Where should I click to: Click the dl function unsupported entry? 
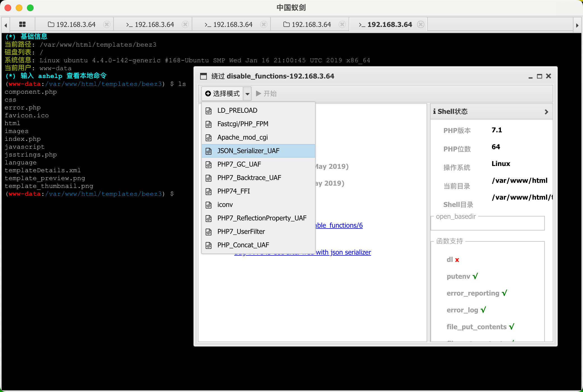(x=453, y=260)
